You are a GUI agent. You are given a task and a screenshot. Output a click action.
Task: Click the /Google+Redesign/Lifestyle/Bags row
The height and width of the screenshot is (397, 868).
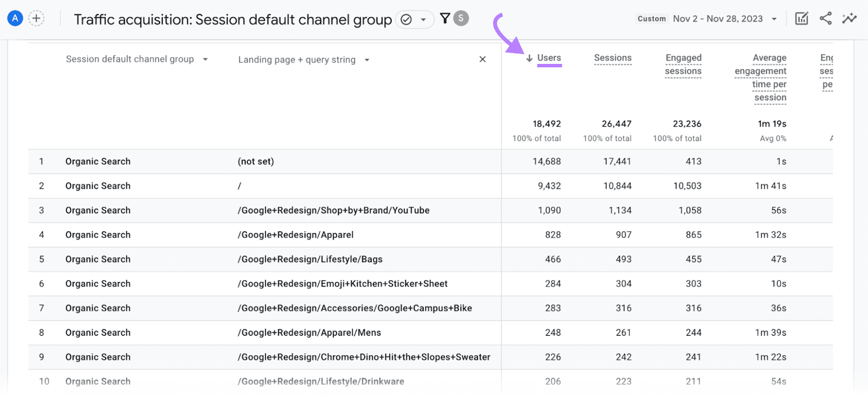click(x=310, y=259)
